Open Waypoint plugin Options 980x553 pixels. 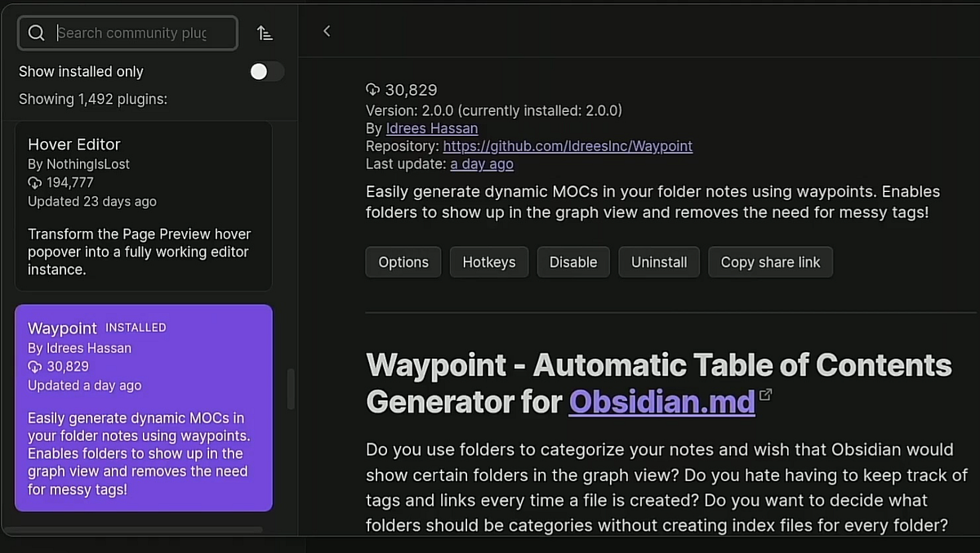click(403, 261)
